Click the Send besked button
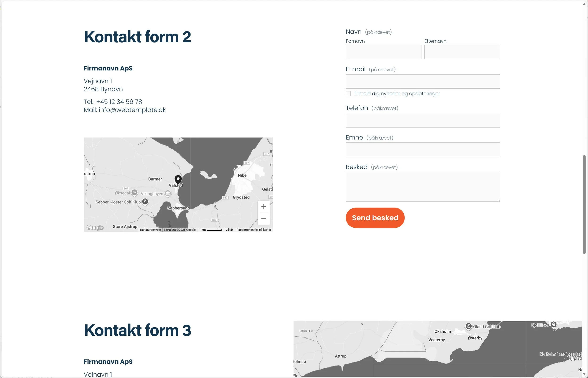This screenshot has height=378, width=588. point(375,218)
